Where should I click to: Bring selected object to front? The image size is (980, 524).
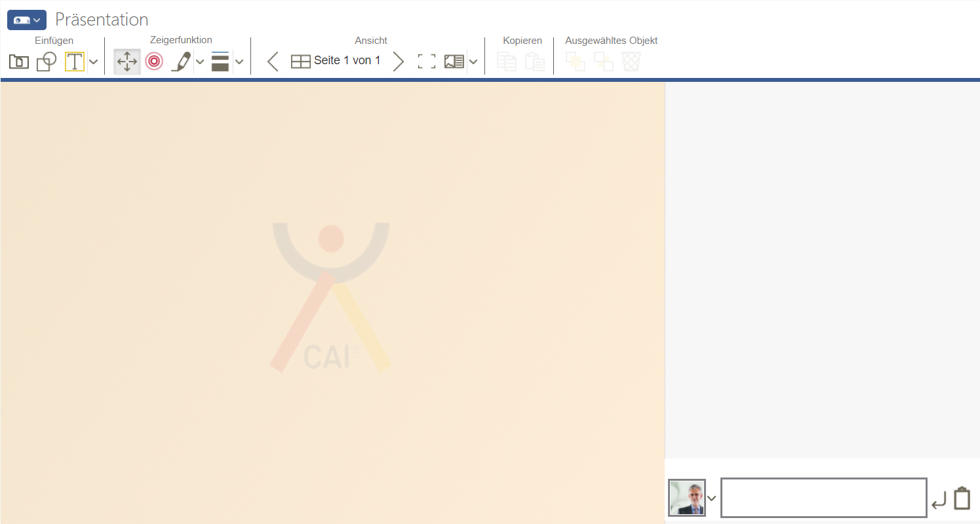576,62
